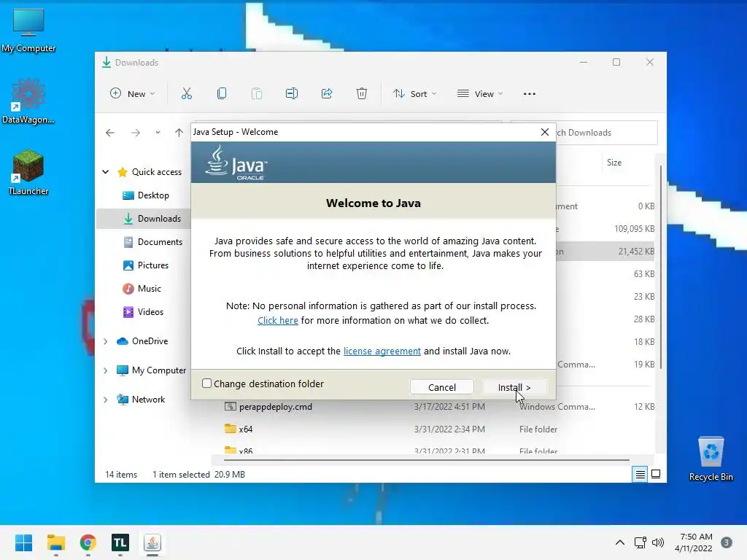Screen dimensions: 747x560
Task: Expand the My Computer tree node
Action: 105,370
